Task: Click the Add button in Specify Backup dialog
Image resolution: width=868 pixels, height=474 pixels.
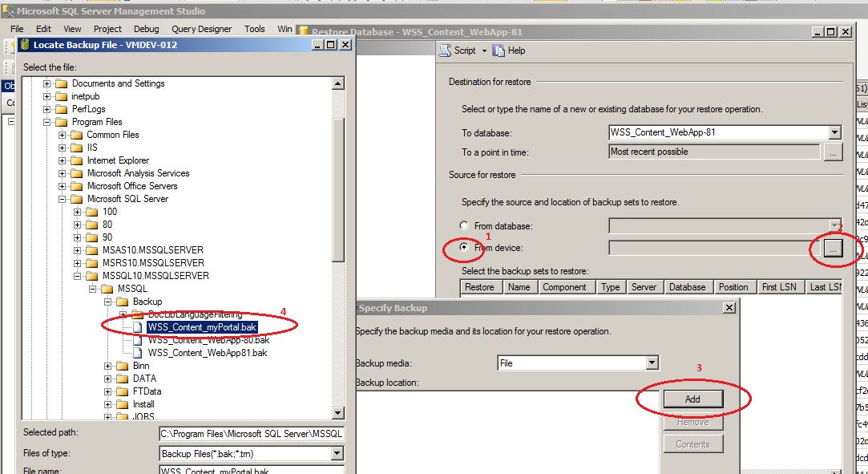Action: coord(692,399)
